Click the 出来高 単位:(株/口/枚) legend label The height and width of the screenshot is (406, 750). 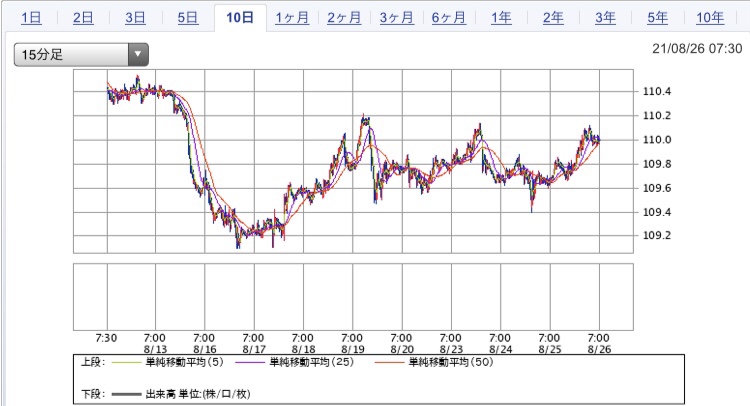click(x=198, y=394)
